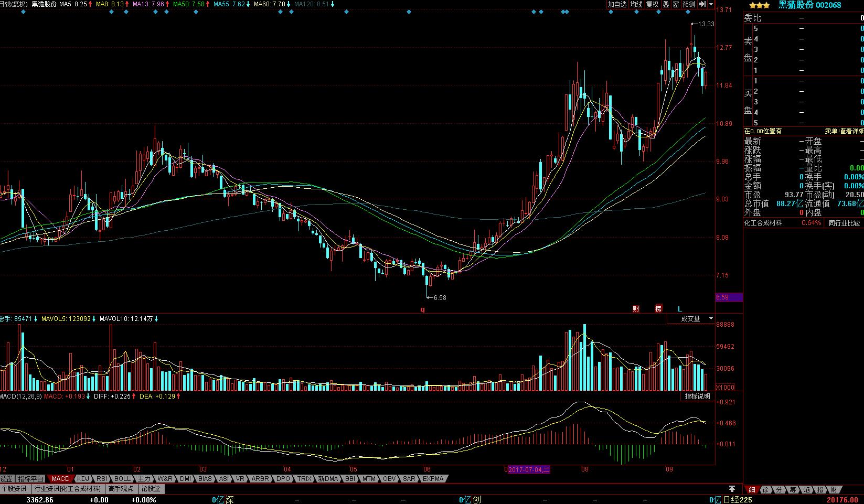The width and height of the screenshot is (864, 504).
Task: Click the 指标说明 indicator description button
Action: (698, 396)
